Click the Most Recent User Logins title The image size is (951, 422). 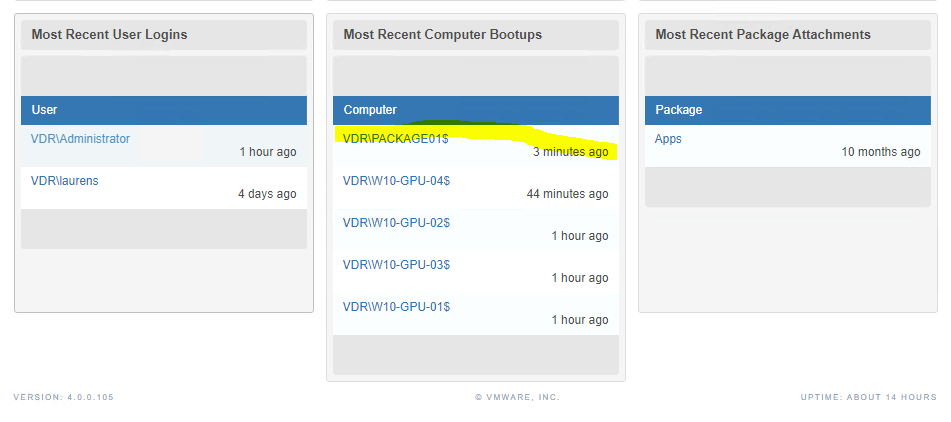pos(109,35)
